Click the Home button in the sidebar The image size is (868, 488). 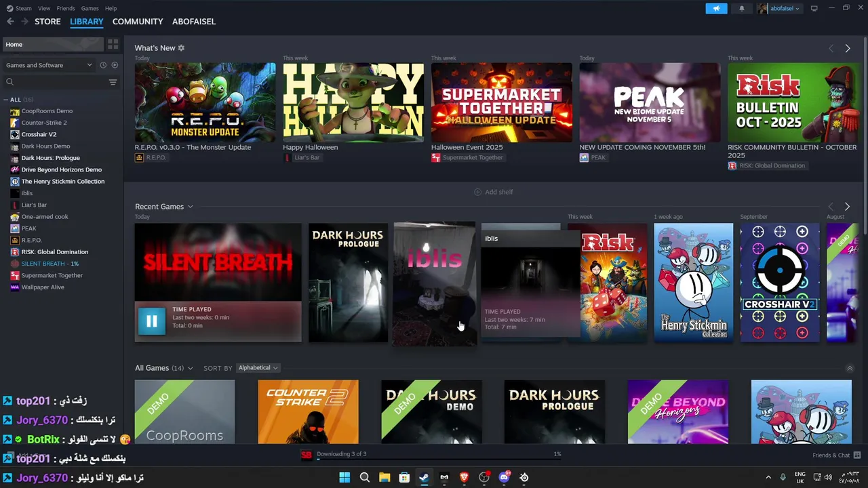[x=53, y=44]
